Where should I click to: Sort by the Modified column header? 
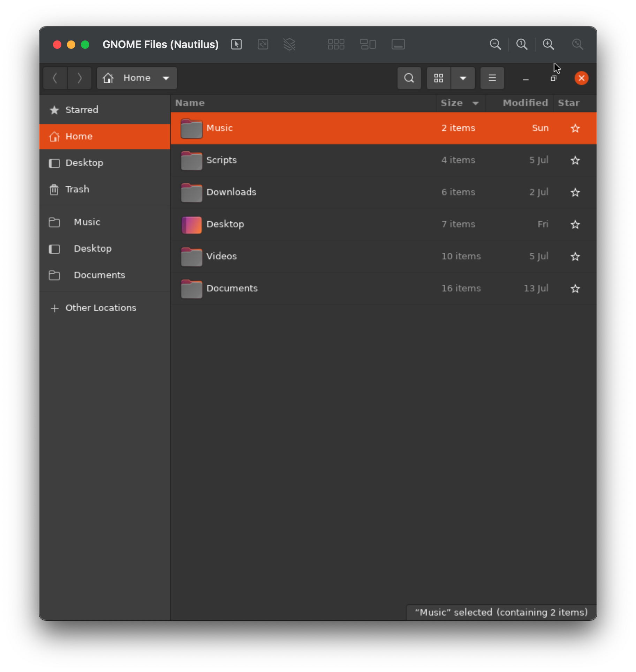point(520,103)
